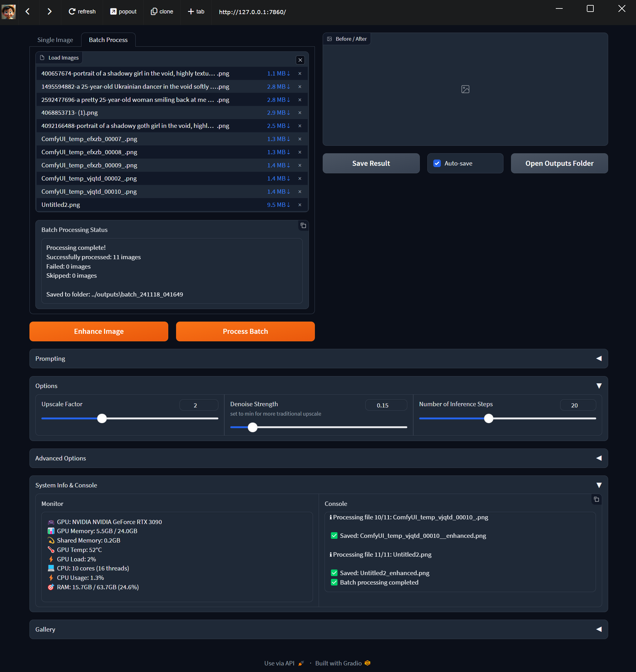This screenshot has height=672, width=636.
Task: Click the Process Batch button
Action: (245, 331)
